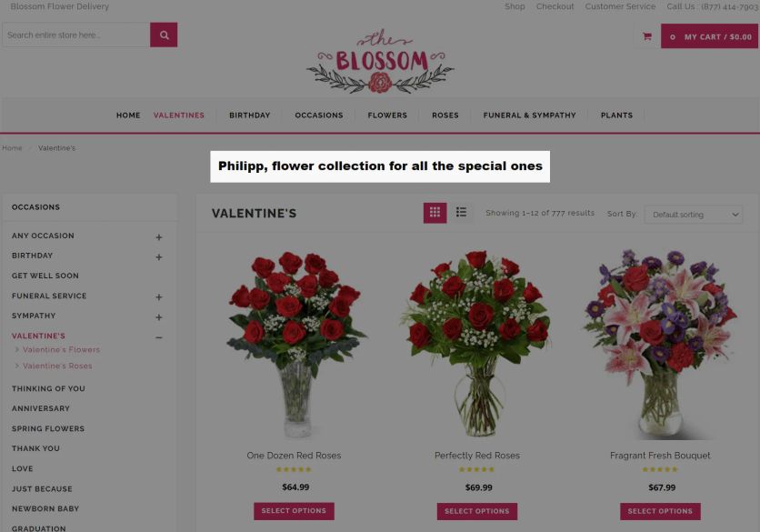Switch to grid view layout
Viewport: 760px width, 532px height.
435,213
